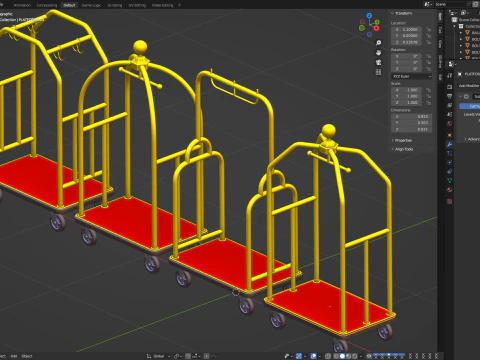Viewport: 480px width, 360px height.
Task: Collapse the Subdivision modifier panel
Action: coord(460,96)
